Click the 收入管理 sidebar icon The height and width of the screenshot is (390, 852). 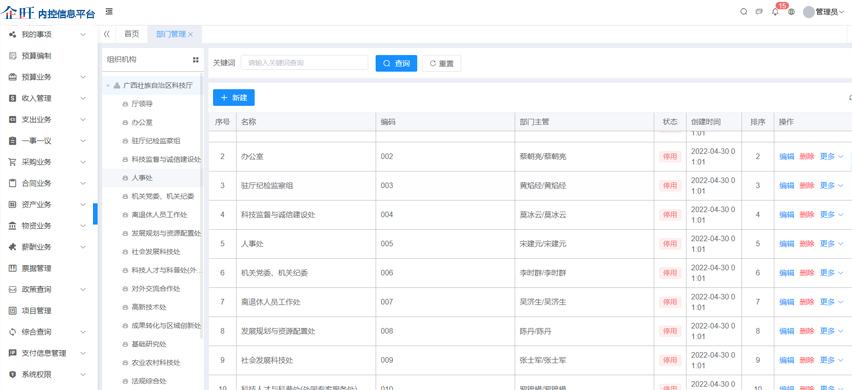tap(12, 98)
